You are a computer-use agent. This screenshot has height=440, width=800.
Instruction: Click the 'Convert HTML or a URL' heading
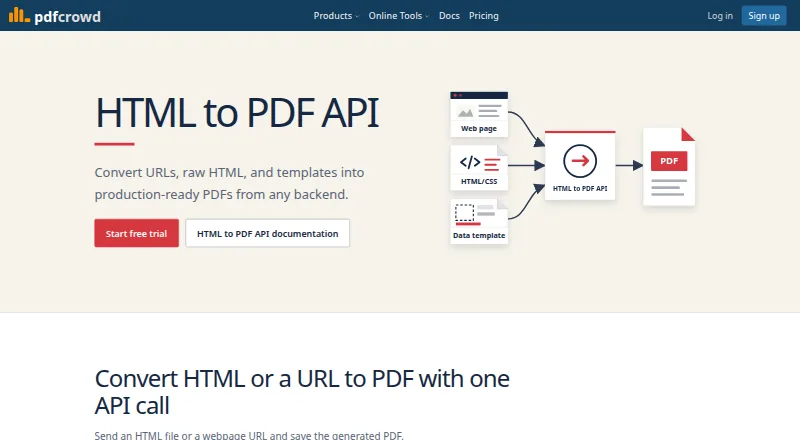302,392
